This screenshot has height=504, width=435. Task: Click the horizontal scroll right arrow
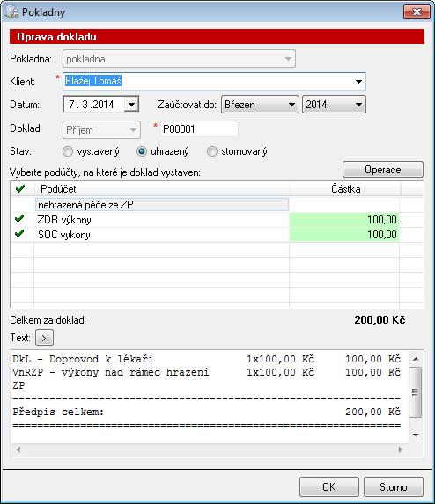(x=401, y=449)
